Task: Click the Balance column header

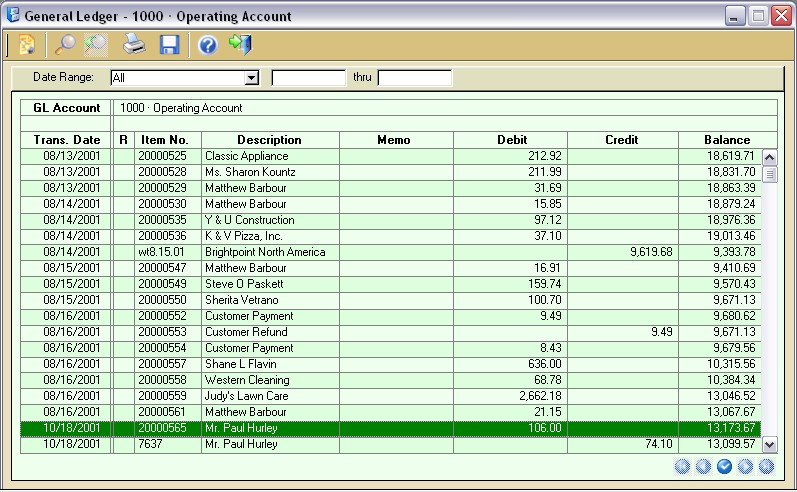Action: coord(727,140)
